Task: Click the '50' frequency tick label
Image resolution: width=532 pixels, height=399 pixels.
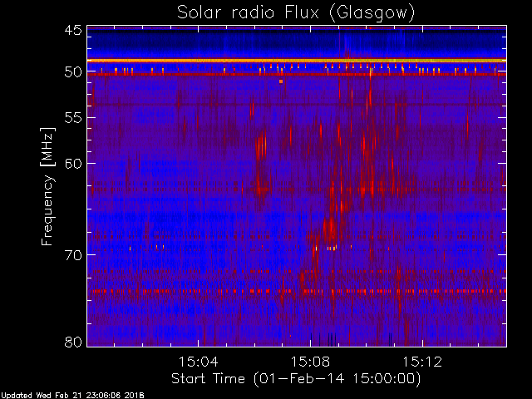Action: pos(73,72)
